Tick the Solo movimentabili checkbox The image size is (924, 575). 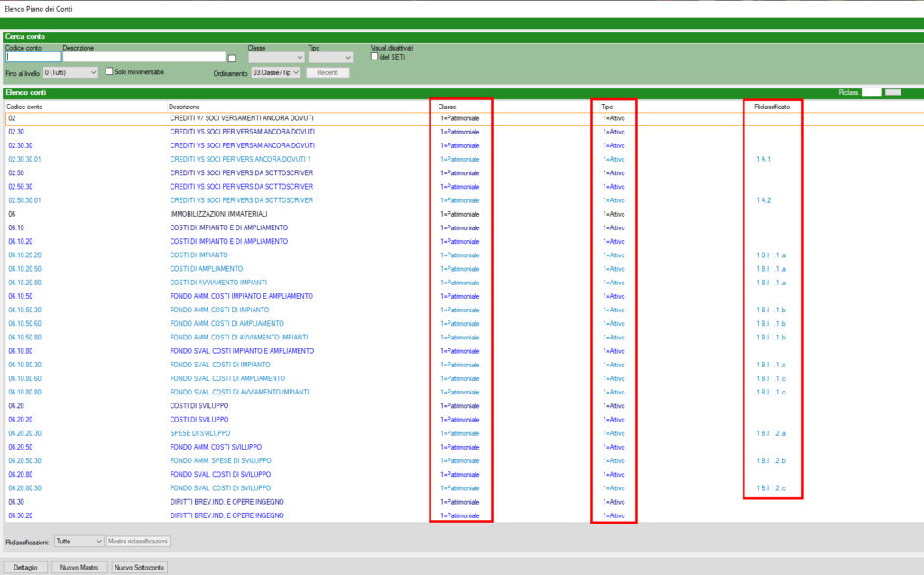pos(109,71)
